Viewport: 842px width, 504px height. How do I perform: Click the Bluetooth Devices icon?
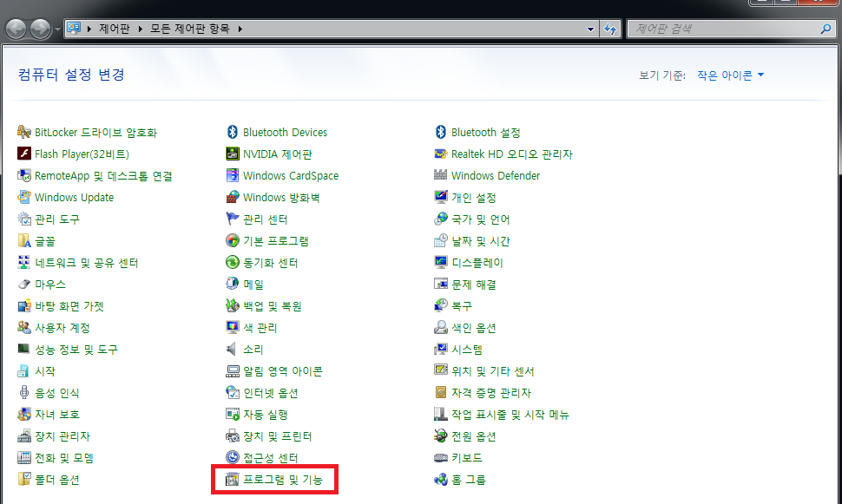tap(232, 132)
